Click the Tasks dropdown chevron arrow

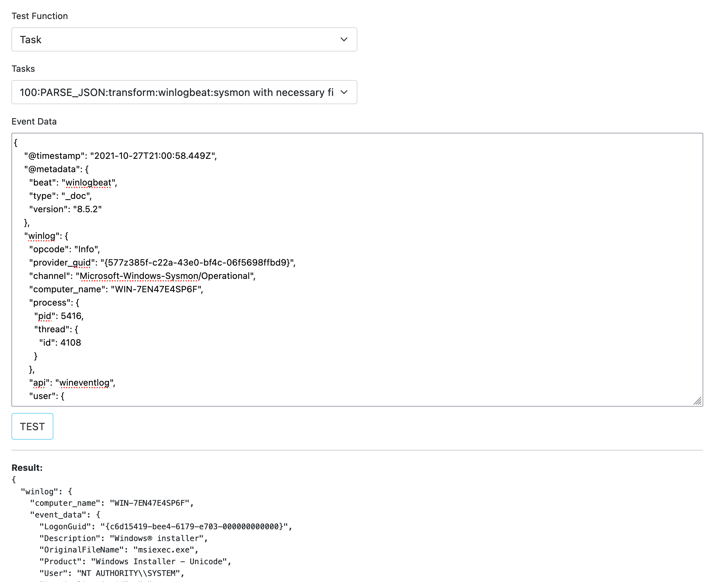[x=344, y=92]
